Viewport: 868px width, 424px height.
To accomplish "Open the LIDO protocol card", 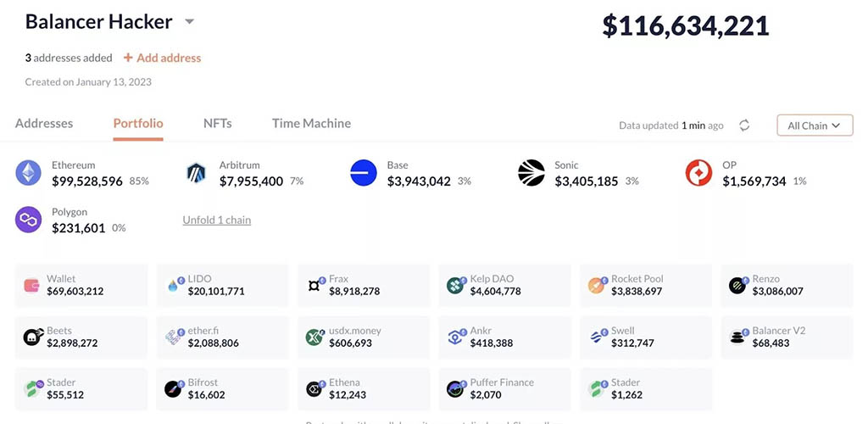I will coord(222,285).
